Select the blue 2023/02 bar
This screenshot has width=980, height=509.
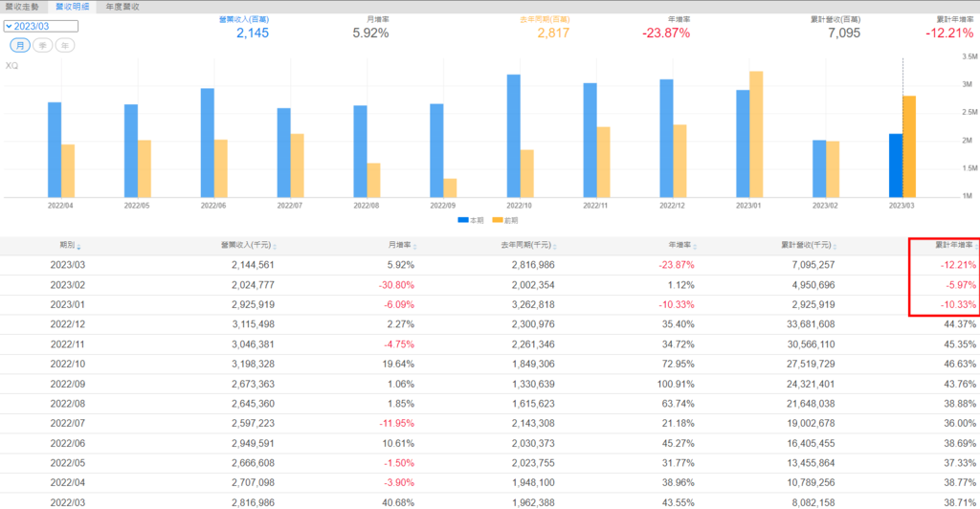[819, 168]
